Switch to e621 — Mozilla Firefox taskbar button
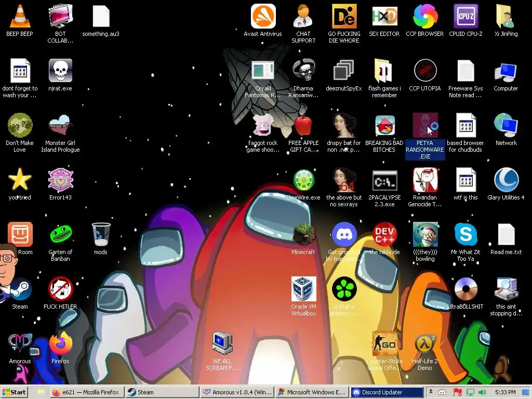Screen dimensions: 532x399 tap(87, 392)
